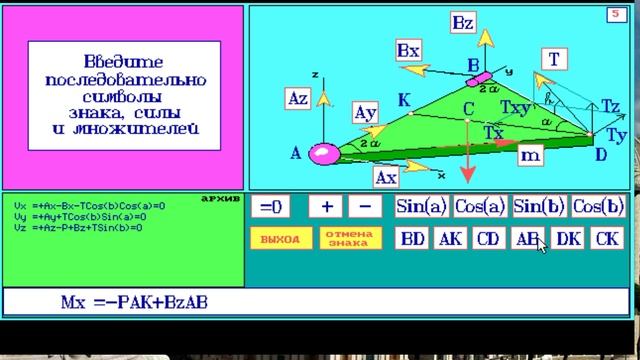Select the plus sign button
The height and width of the screenshot is (360, 640).
pyautogui.click(x=326, y=207)
